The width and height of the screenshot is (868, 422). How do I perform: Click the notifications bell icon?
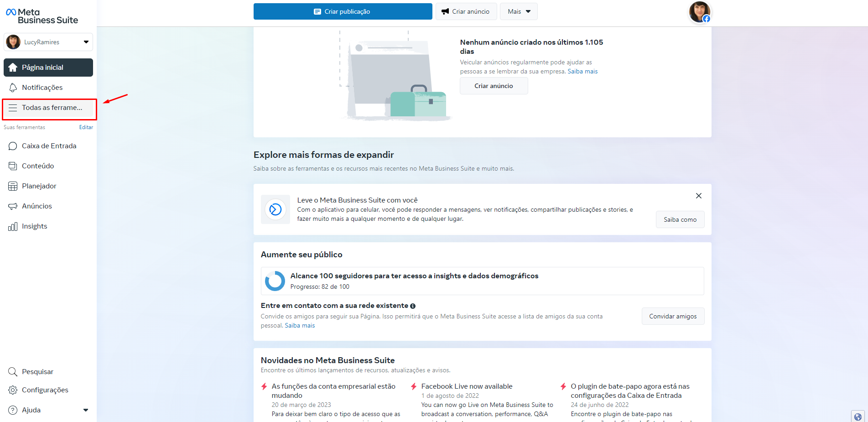point(13,88)
